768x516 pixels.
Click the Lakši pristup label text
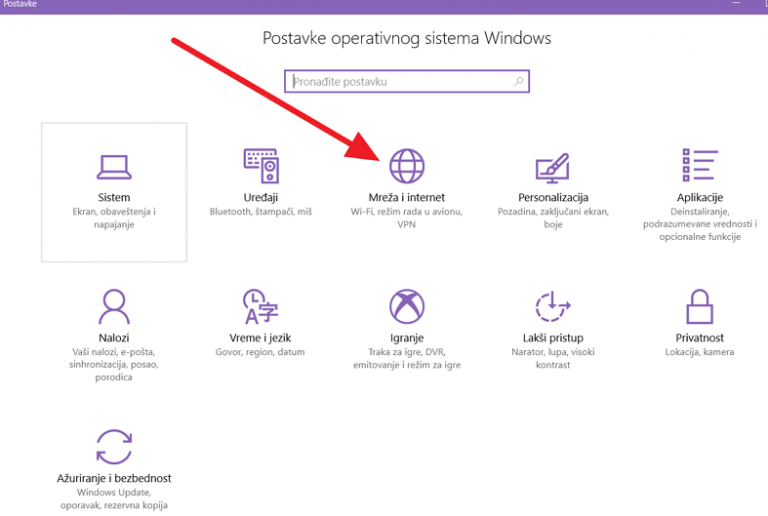[x=553, y=338]
